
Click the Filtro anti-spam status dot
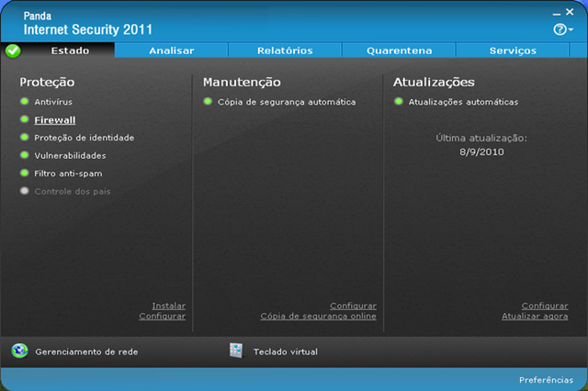click(25, 173)
